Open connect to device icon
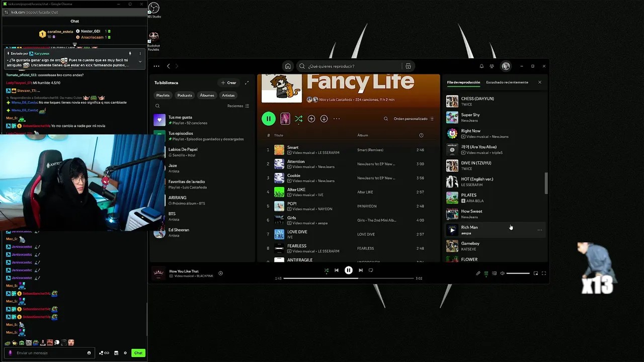Image resolution: width=644 pixels, height=362 pixels. [x=494, y=273]
